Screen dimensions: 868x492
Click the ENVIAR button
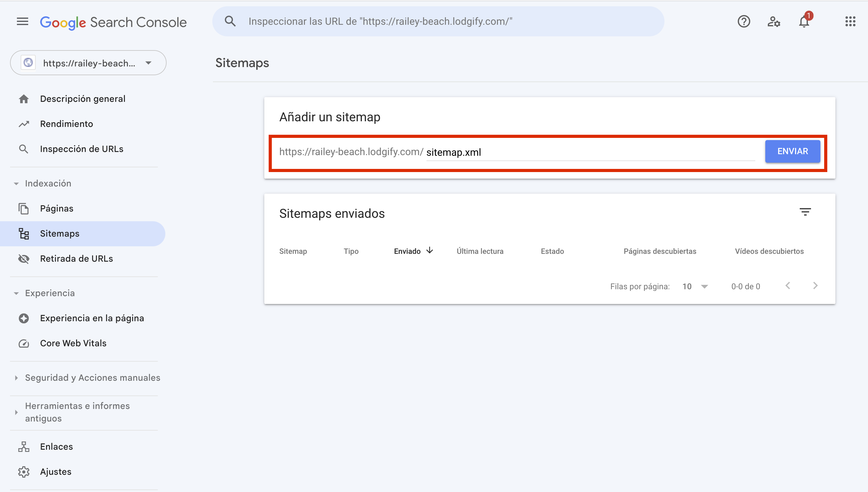point(792,151)
